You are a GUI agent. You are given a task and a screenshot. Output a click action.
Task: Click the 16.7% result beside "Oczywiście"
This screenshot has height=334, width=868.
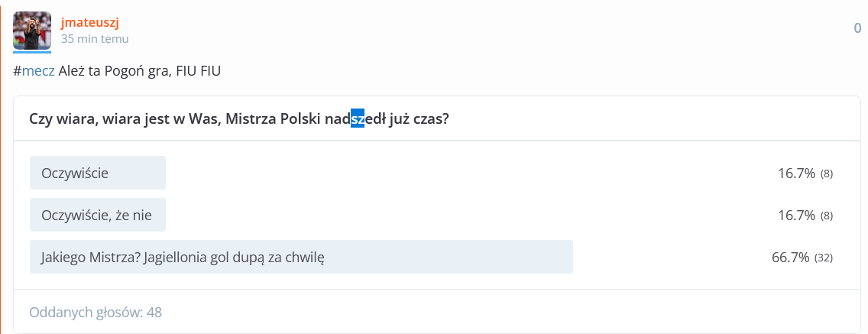click(796, 173)
